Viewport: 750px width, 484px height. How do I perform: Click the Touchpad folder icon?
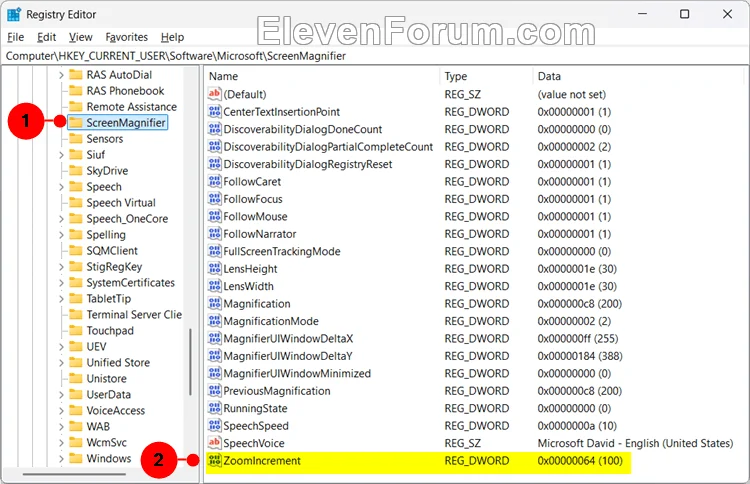click(76, 330)
